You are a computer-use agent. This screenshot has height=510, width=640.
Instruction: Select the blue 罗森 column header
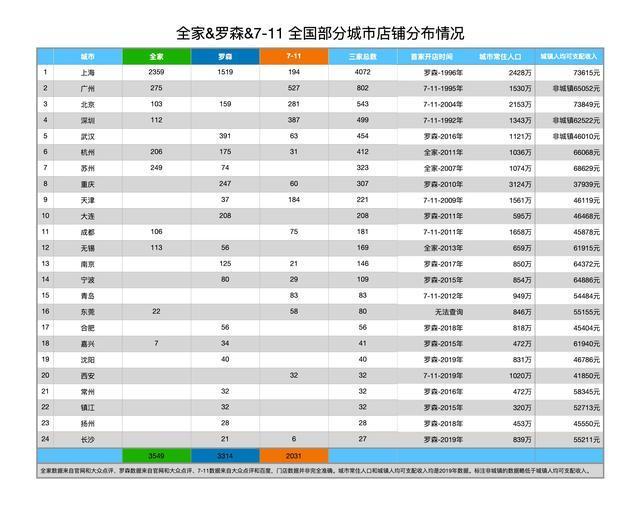click(x=225, y=56)
